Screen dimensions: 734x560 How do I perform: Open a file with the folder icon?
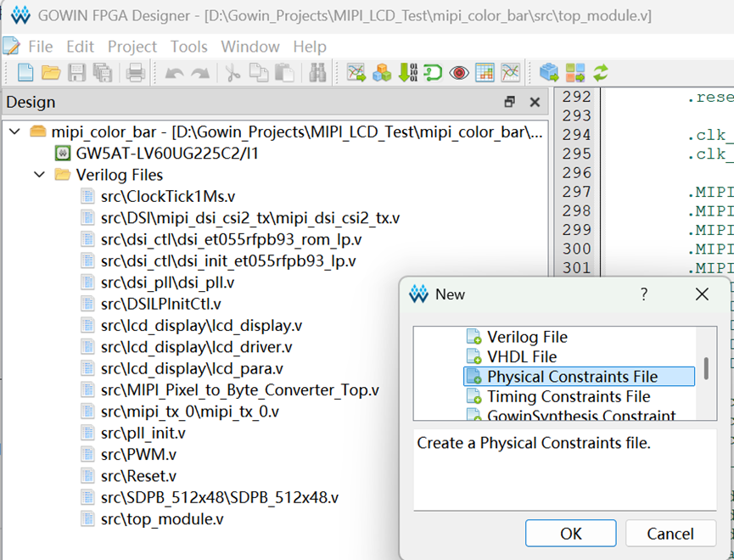tap(51, 73)
